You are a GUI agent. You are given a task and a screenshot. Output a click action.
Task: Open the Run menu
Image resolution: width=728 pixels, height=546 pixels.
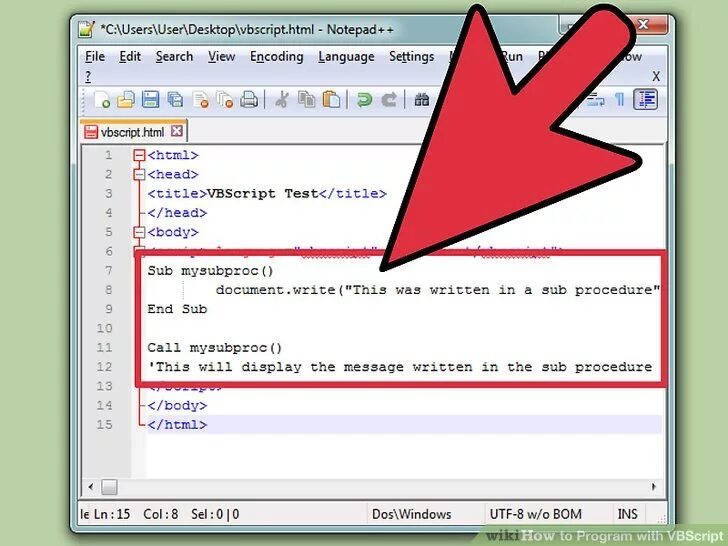(x=512, y=57)
